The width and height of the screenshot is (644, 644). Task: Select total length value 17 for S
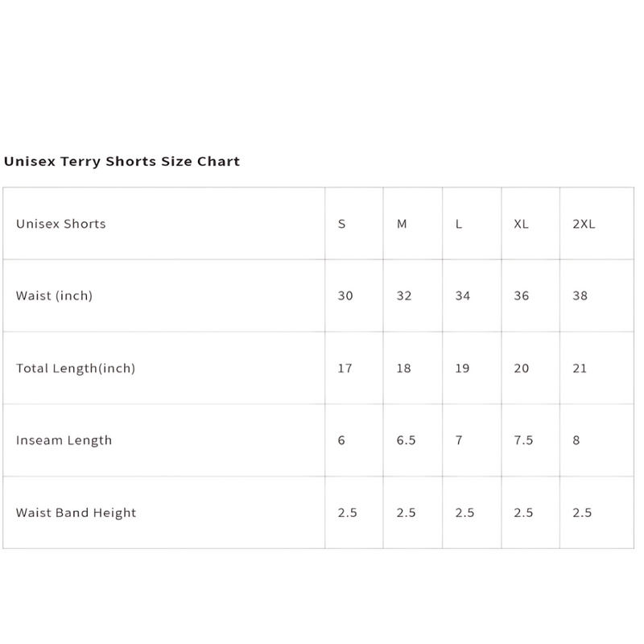[345, 368]
